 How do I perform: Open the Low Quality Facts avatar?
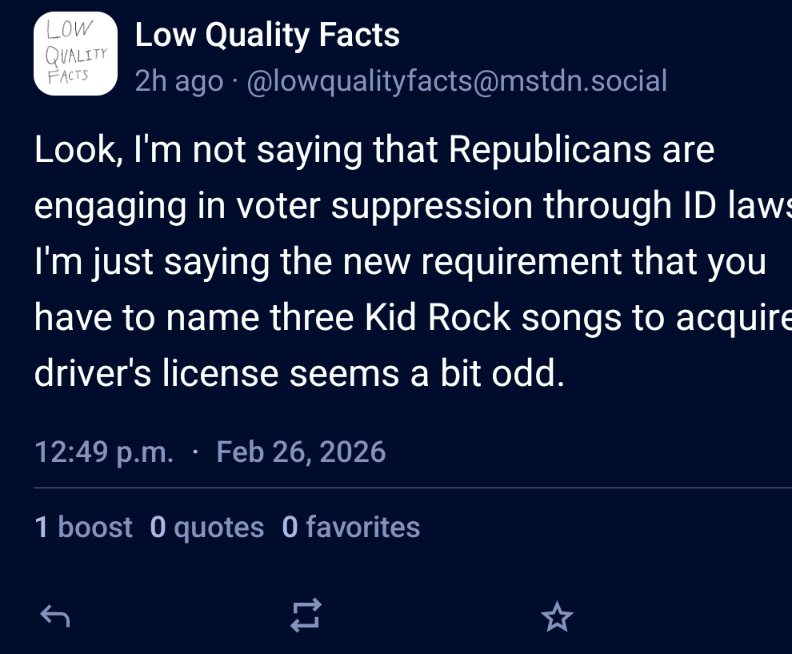click(75, 54)
